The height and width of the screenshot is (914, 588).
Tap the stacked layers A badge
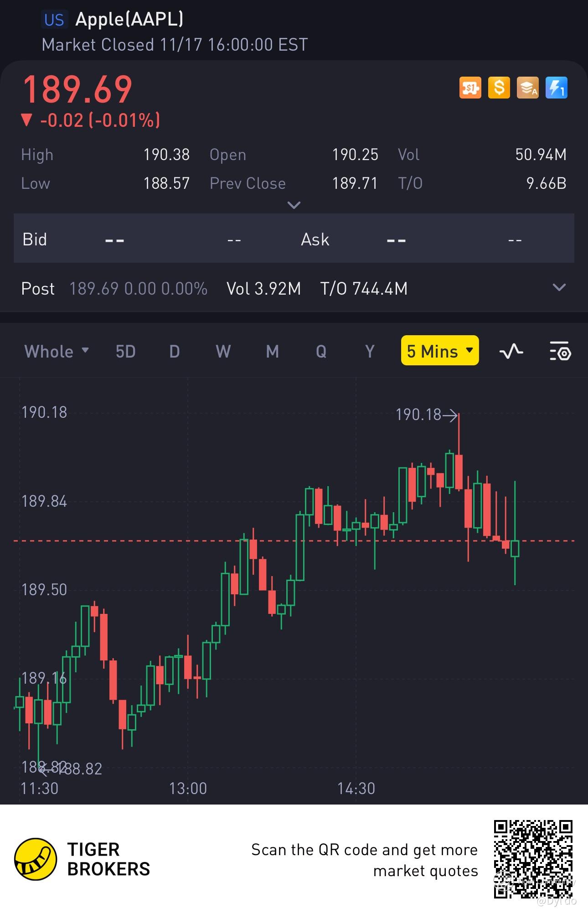coord(527,88)
